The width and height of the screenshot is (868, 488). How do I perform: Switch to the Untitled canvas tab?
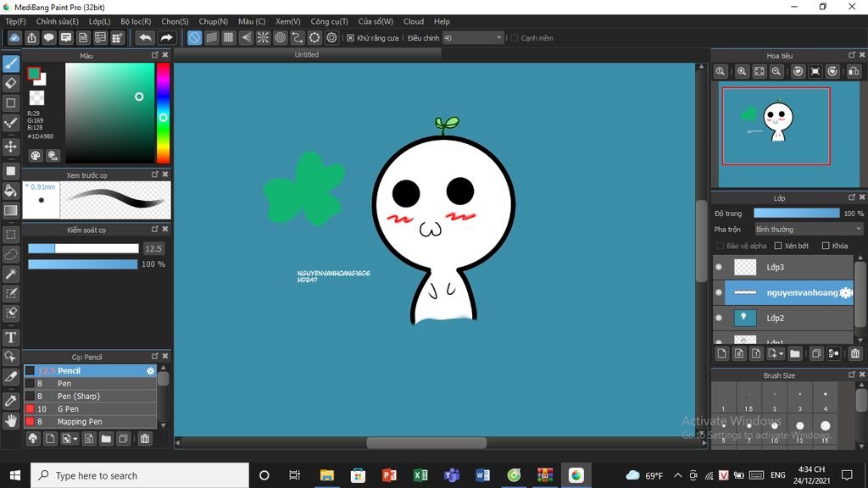307,55
